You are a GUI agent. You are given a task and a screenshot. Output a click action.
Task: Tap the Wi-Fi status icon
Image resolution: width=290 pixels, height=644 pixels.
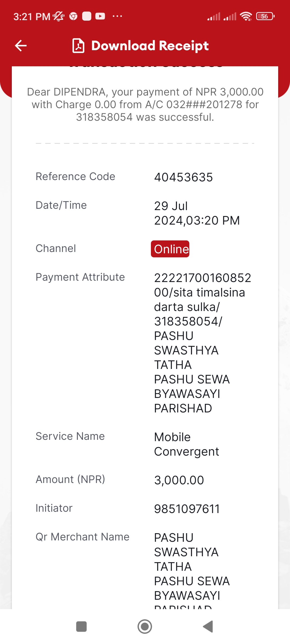tap(246, 16)
